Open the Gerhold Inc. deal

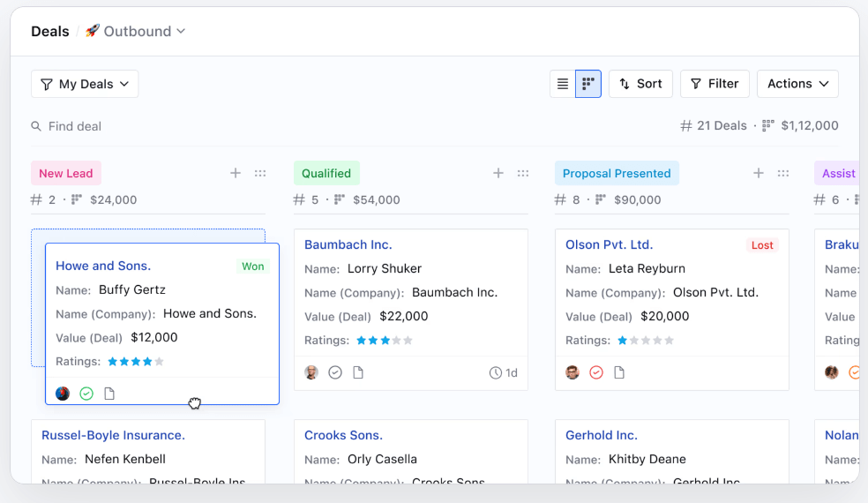[x=602, y=435]
